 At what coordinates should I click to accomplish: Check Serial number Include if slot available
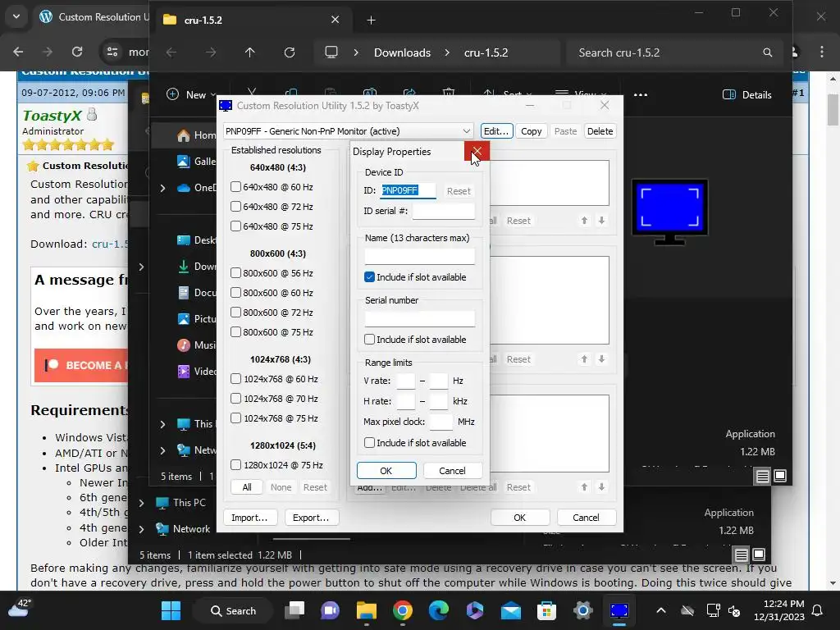(x=369, y=340)
